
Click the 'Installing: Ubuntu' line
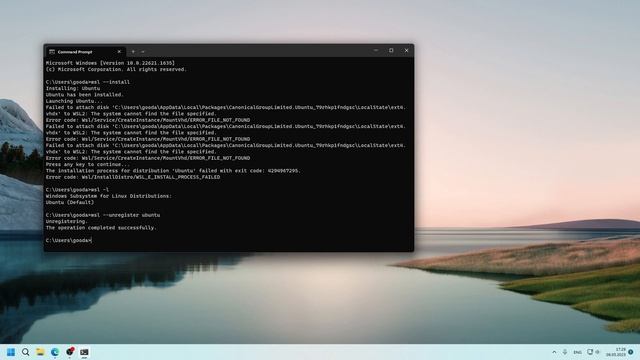(x=73, y=88)
